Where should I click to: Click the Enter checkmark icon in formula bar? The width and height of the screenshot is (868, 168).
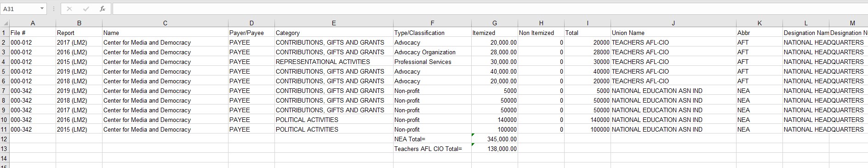[86, 9]
